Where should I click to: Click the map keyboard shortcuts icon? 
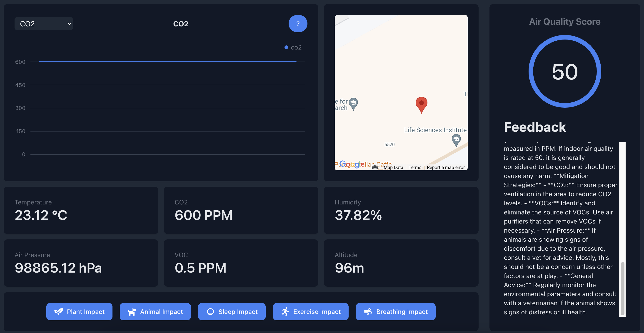tap(375, 167)
